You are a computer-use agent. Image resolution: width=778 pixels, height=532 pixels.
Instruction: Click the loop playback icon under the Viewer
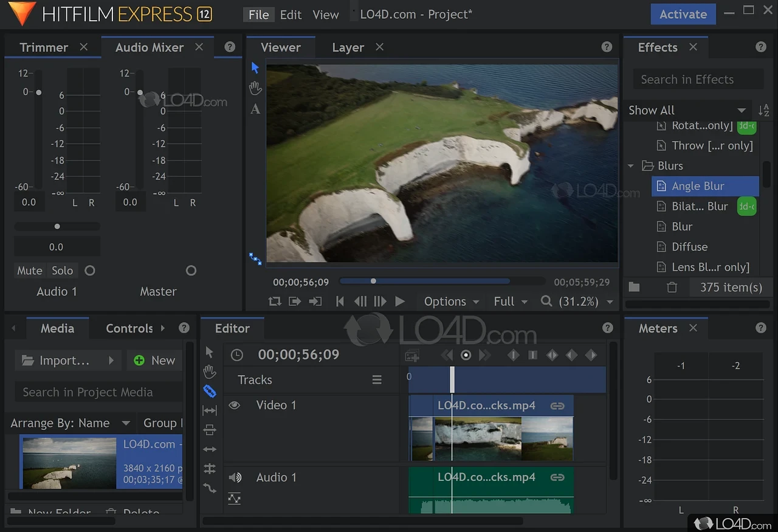[274, 301]
